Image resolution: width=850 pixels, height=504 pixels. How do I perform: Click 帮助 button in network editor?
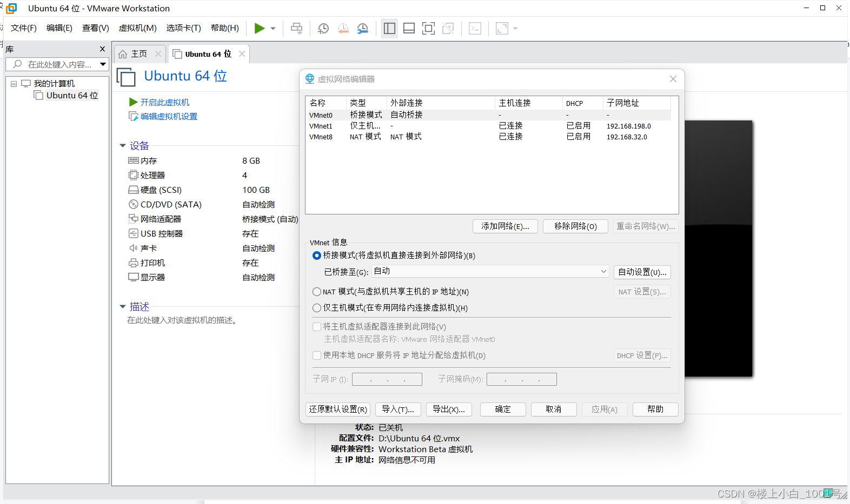(655, 409)
